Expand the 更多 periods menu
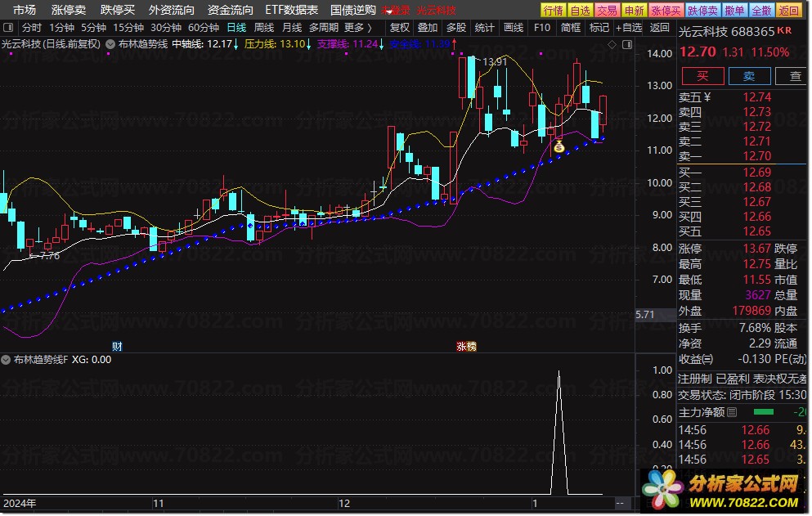Screen dimensions: 812x516 (x=358, y=28)
